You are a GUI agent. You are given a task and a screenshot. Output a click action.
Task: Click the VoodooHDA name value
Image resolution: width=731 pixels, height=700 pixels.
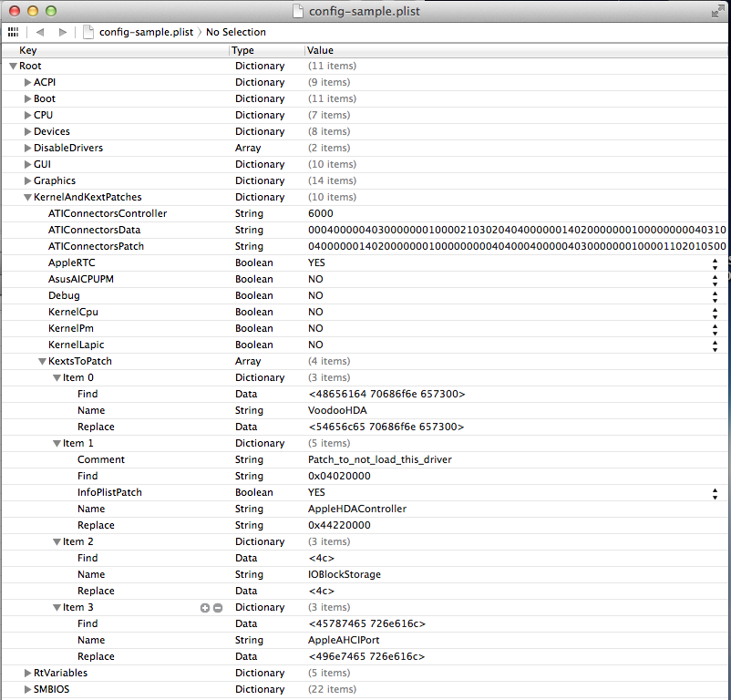(337, 410)
